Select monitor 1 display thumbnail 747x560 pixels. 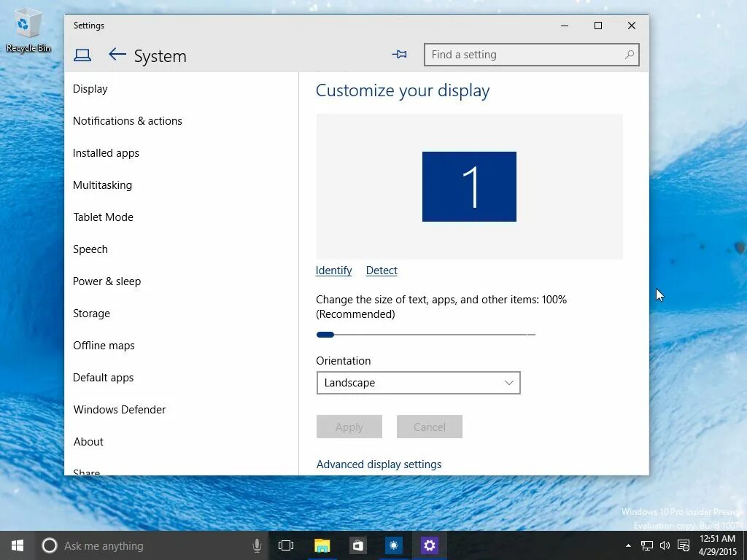(x=469, y=187)
